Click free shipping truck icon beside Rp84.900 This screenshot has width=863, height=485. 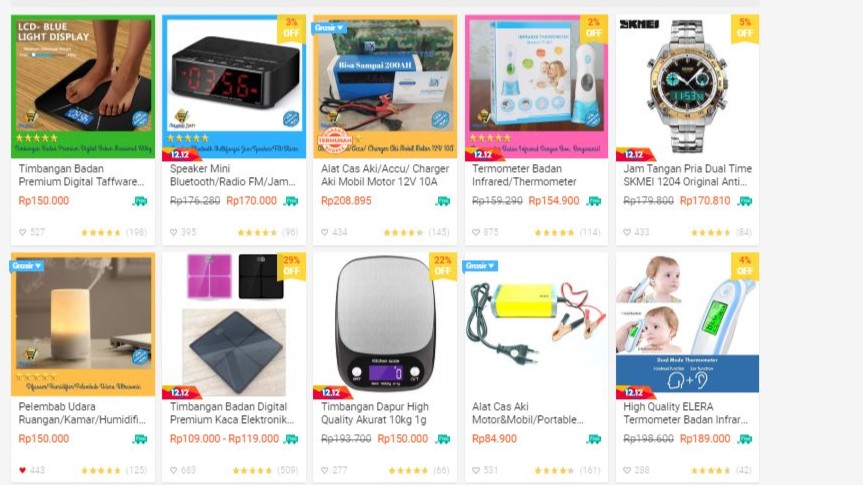[594, 439]
